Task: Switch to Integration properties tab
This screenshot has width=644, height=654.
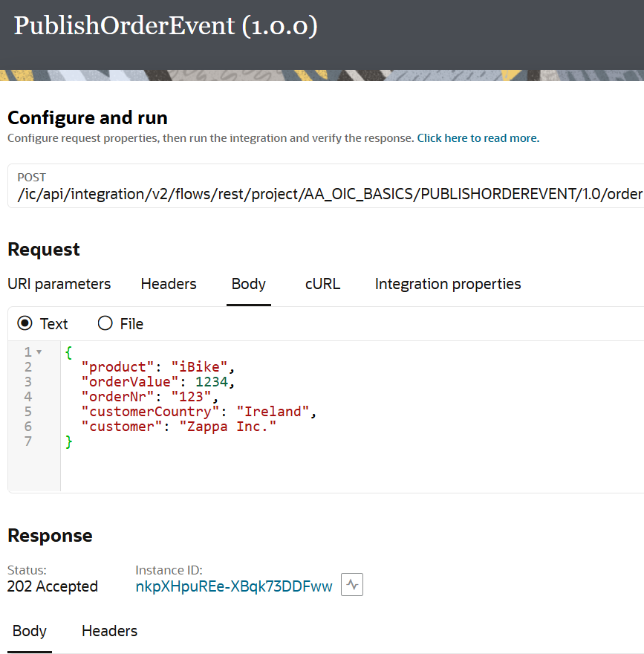Action: [x=448, y=284]
